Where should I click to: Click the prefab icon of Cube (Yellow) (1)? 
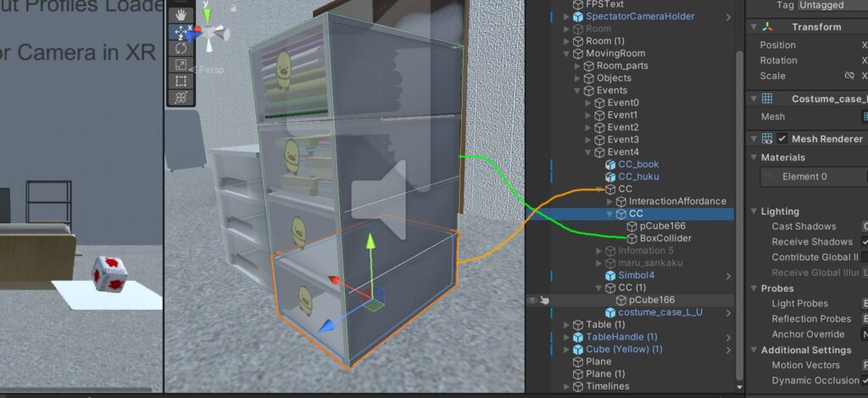coord(578,350)
